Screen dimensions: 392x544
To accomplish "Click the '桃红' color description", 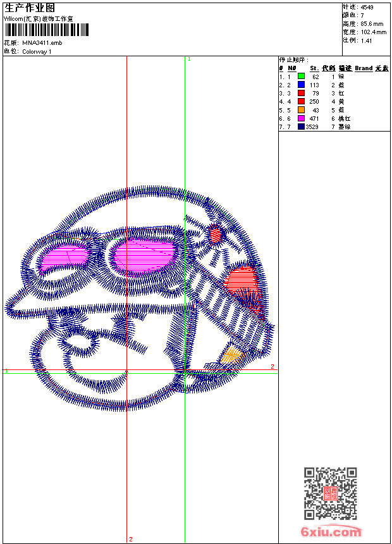I will (x=344, y=119).
